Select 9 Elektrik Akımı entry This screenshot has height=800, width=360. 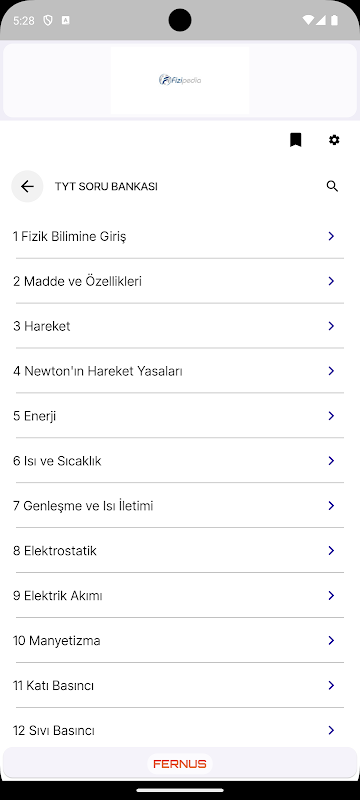tap(180, 595)
